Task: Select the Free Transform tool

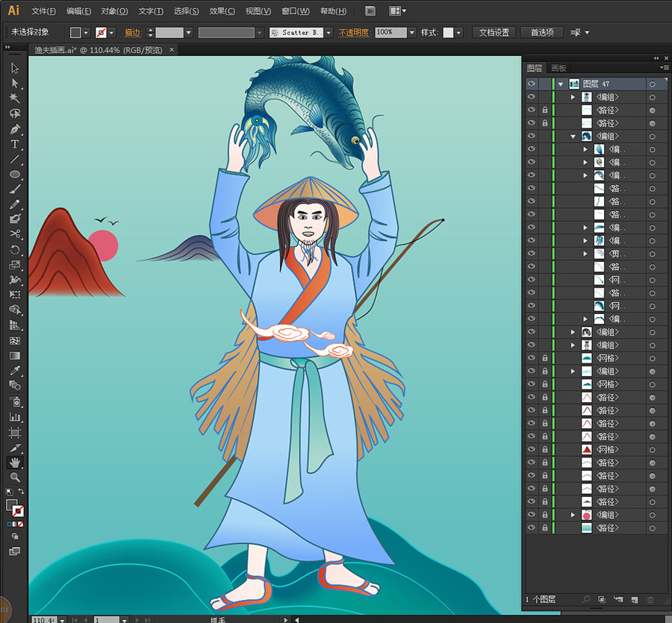Action: coord(15,295)
